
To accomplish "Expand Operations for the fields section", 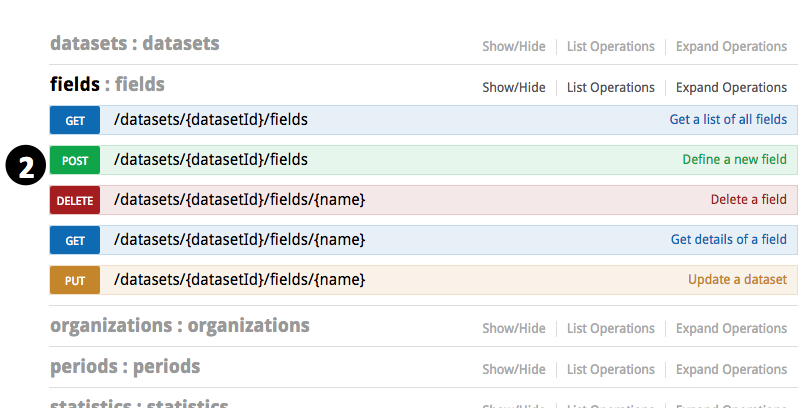I will [731, 87].
